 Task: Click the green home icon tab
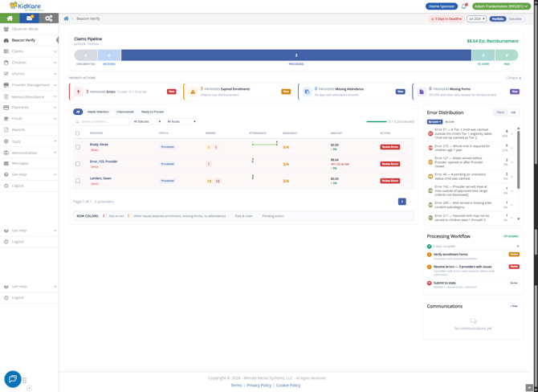point(10,18)
